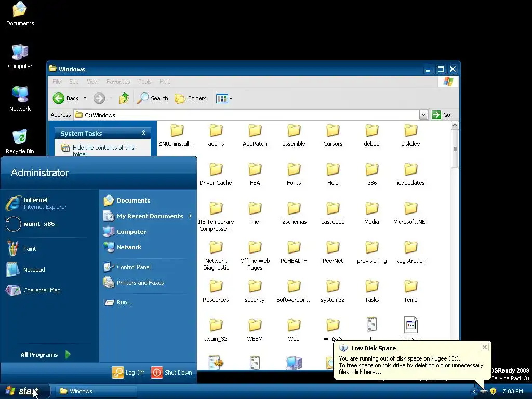Screen dimensions: 532x399
Task: Expand My Recent Documents submenu
Action: click(148, 216)
